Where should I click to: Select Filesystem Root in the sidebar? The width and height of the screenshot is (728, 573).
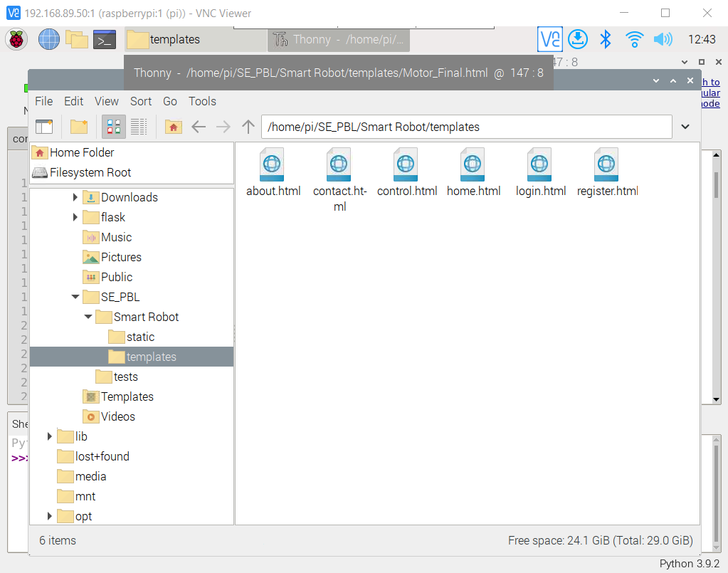88,172
